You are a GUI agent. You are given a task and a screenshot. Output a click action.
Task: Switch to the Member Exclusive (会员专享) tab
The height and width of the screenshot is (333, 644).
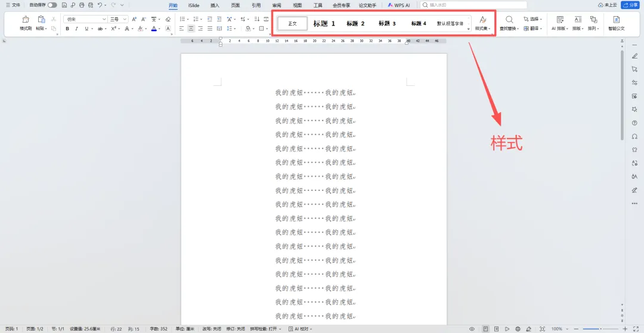341,5
